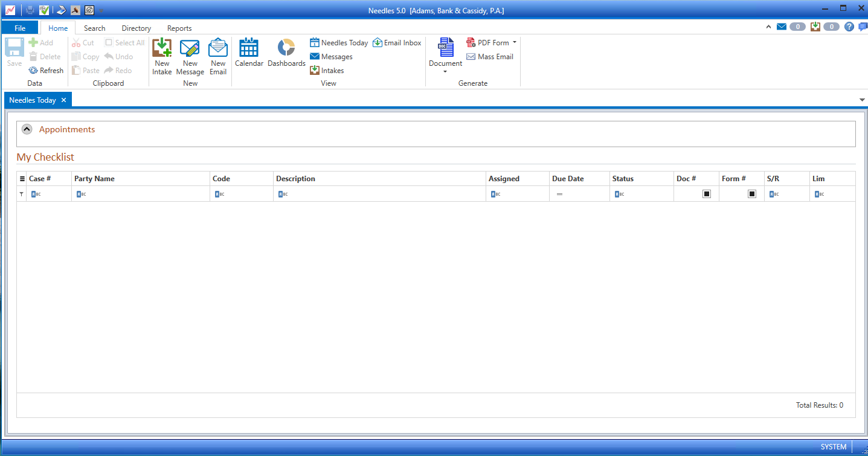The height and width of the screenshot is (456, 868).
Task: Go to the Reports ribbon tab
Action: coord(179,28)
